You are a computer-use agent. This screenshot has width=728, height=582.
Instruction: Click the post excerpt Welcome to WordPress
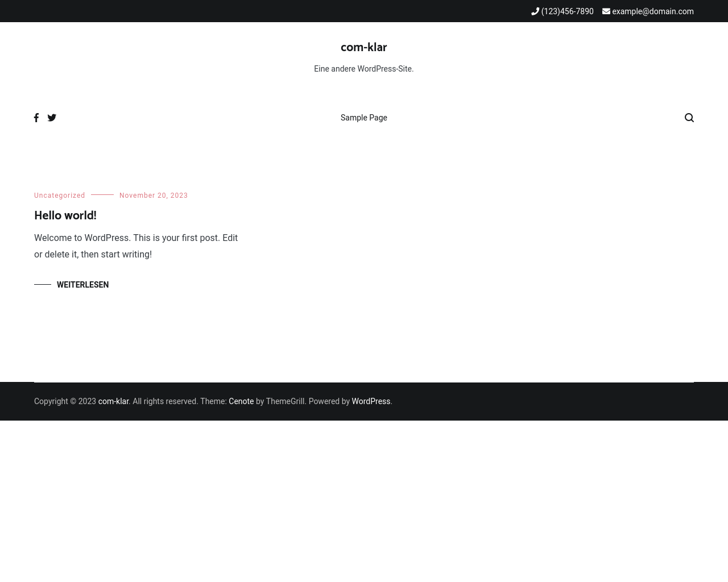click(136, 246)
